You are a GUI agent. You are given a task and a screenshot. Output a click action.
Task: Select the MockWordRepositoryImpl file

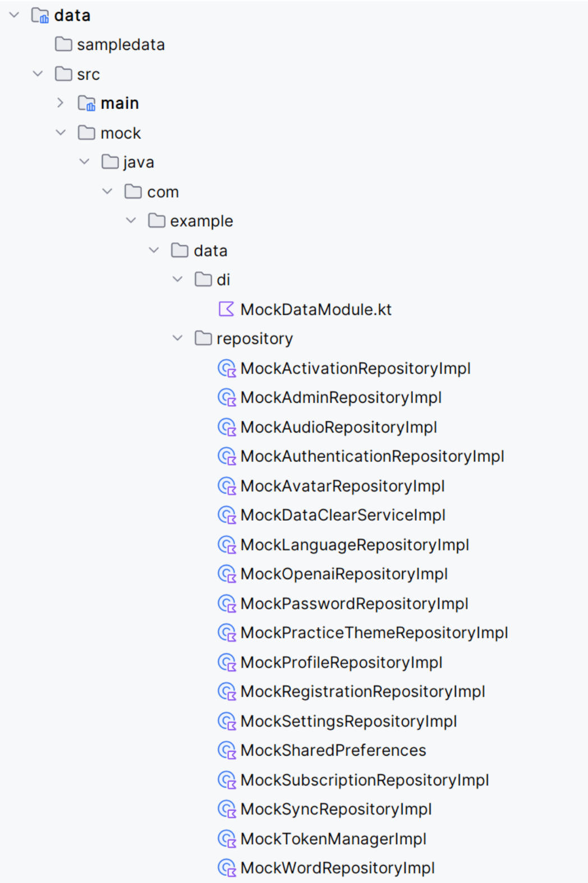(x=337, y=868)
